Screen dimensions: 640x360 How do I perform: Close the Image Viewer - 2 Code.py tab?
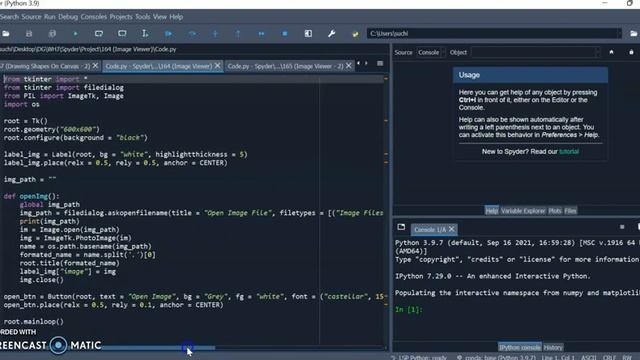tap(349, 65)
